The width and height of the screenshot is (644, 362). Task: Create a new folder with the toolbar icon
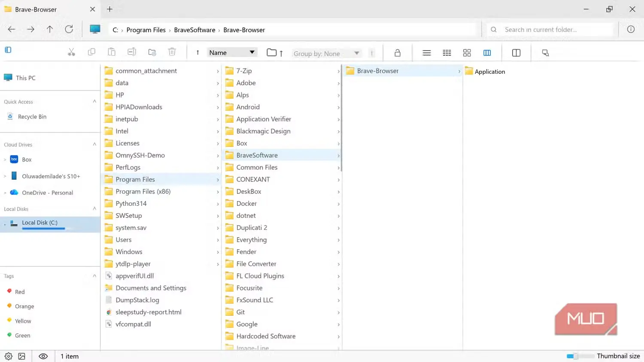click(152, 52)
